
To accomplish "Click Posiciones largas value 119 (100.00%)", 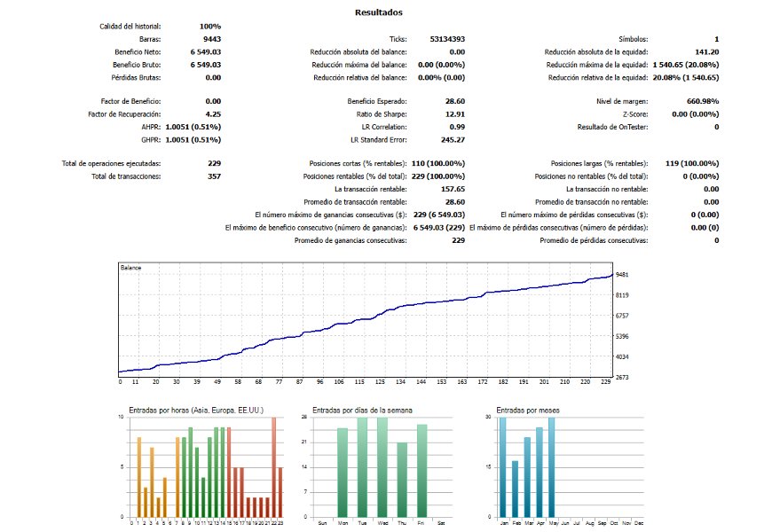I will point(692,163).
